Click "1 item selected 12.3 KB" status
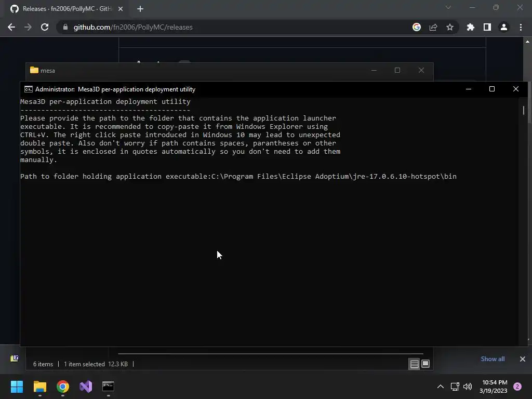The height and width of the screenshot is (399, 532). point(96,364)
